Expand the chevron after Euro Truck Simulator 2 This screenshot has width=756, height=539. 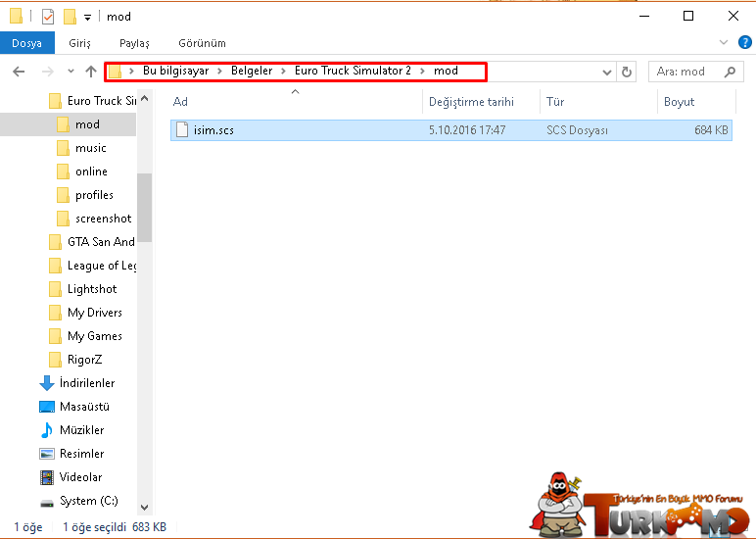tap(422, 71)
